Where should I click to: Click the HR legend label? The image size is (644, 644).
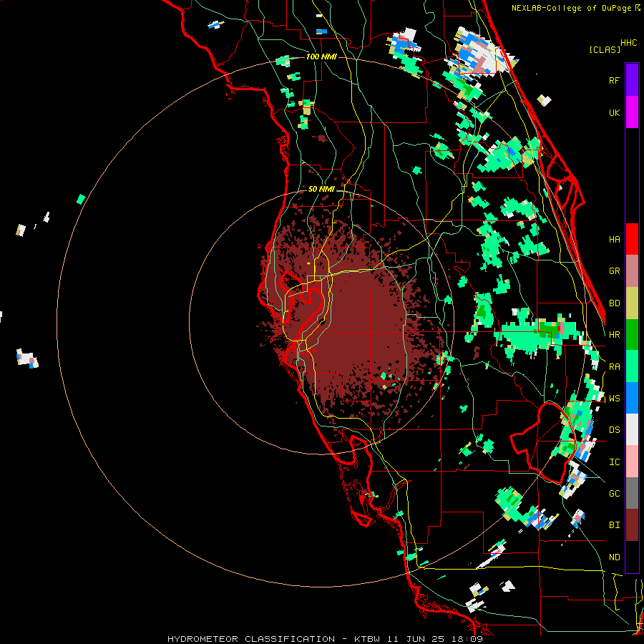[614, 335]
